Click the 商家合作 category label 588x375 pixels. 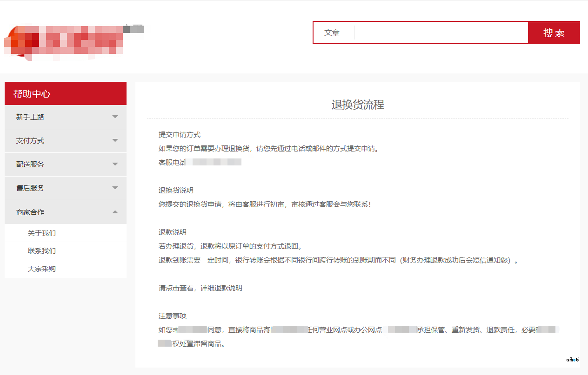(30, 212)
